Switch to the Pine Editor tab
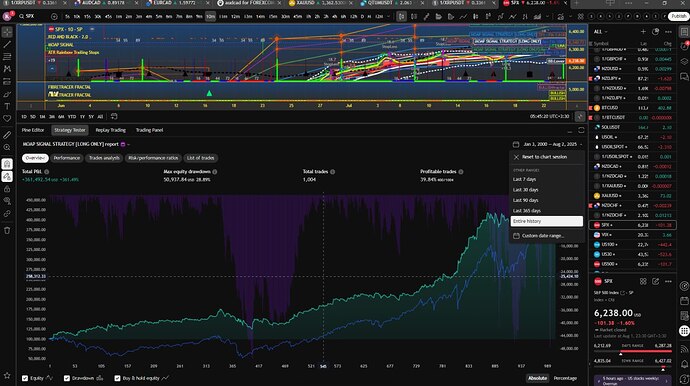 (33, 130)
